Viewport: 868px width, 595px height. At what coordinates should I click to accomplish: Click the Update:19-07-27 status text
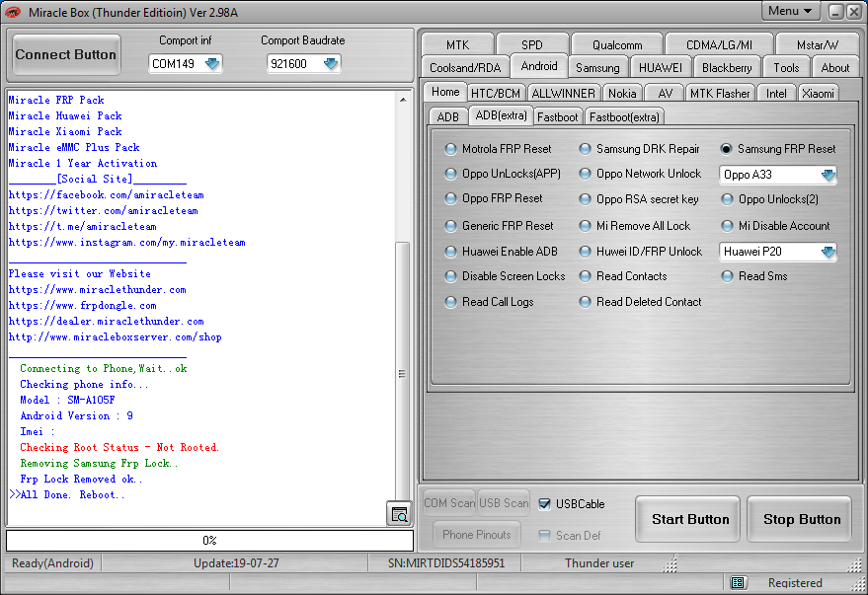point(236,562)
